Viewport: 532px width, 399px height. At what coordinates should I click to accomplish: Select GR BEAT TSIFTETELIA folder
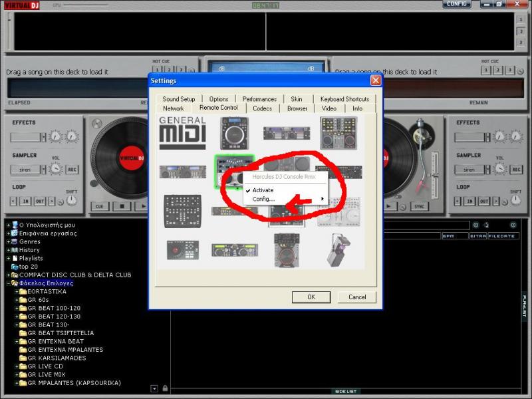tap(61, 333)
